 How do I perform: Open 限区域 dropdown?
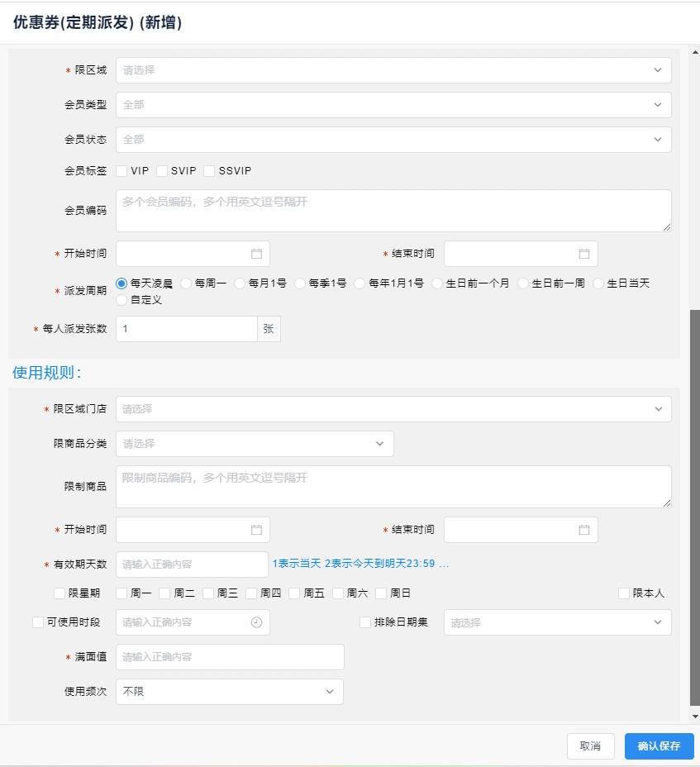[393, 70]
